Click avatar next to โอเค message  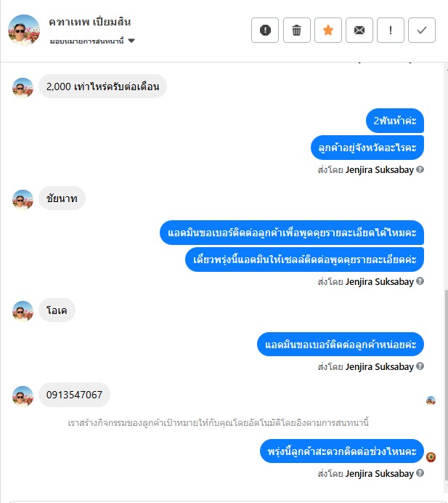click(x=23, y=311)
